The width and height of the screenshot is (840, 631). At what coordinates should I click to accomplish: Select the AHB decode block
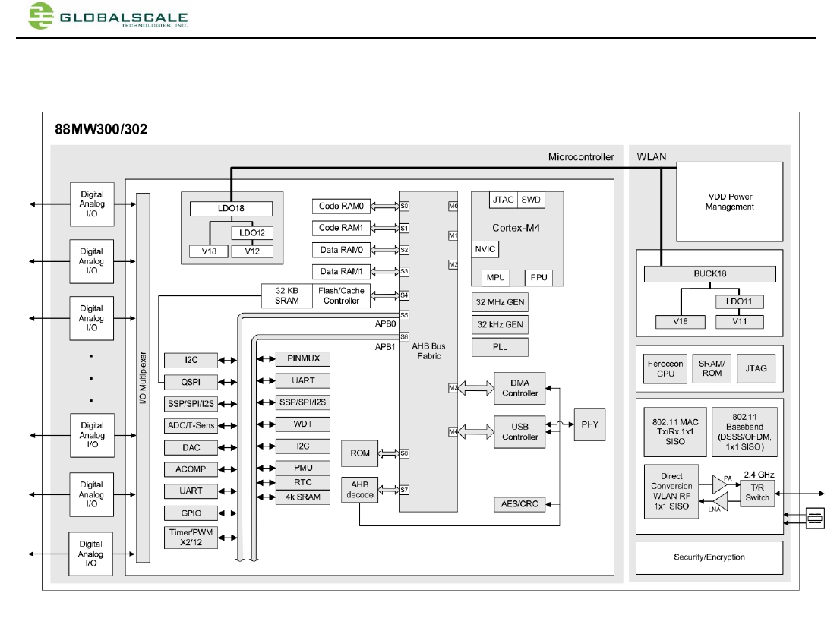point(359,490)
